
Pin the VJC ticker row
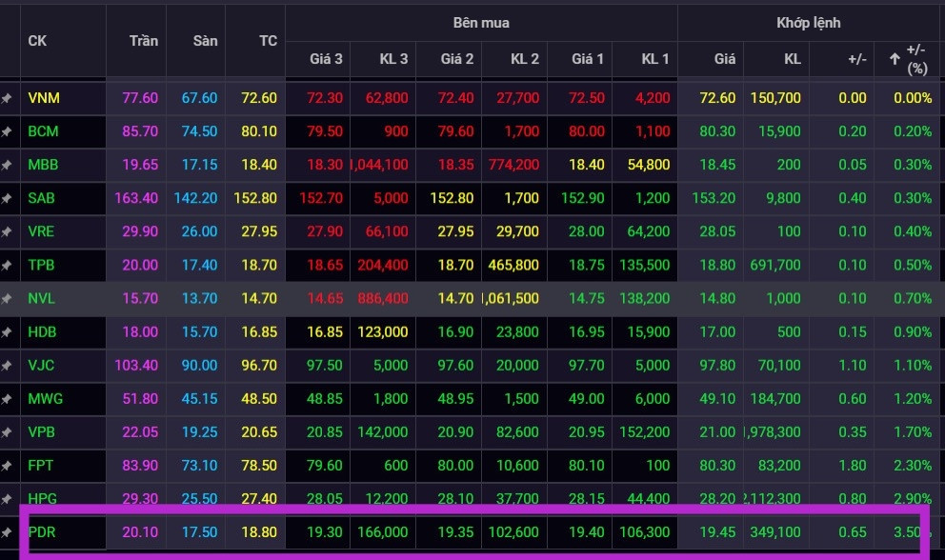pyautogui.click(x=7, y=365)
